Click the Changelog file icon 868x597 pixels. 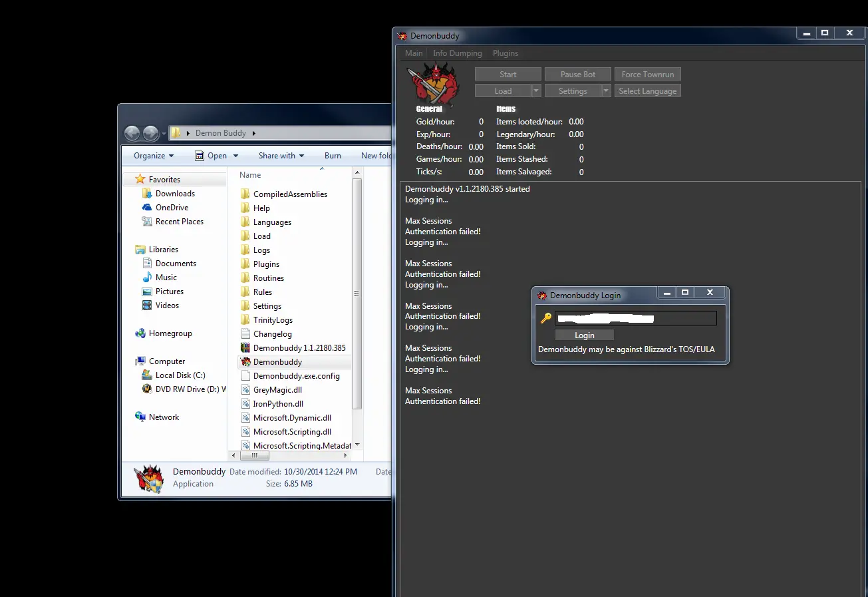(x=245, y=334)
